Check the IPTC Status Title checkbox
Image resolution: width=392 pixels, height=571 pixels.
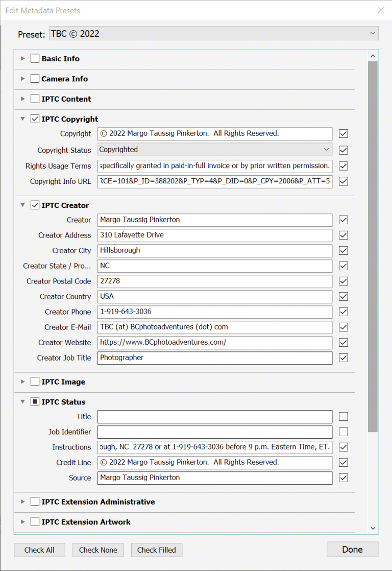343,416
